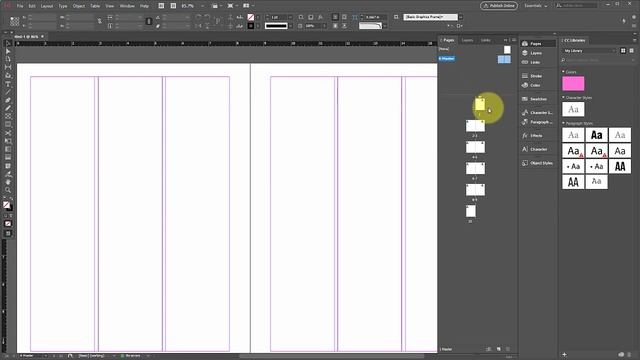Click the edit page size icon in Pages panel
This screenshot has height=360, width=640.
[489, 349]
